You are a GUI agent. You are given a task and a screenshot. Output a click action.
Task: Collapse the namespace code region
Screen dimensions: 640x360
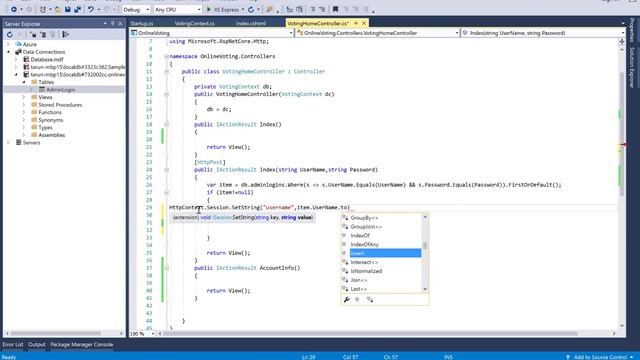tap(166, 56)
